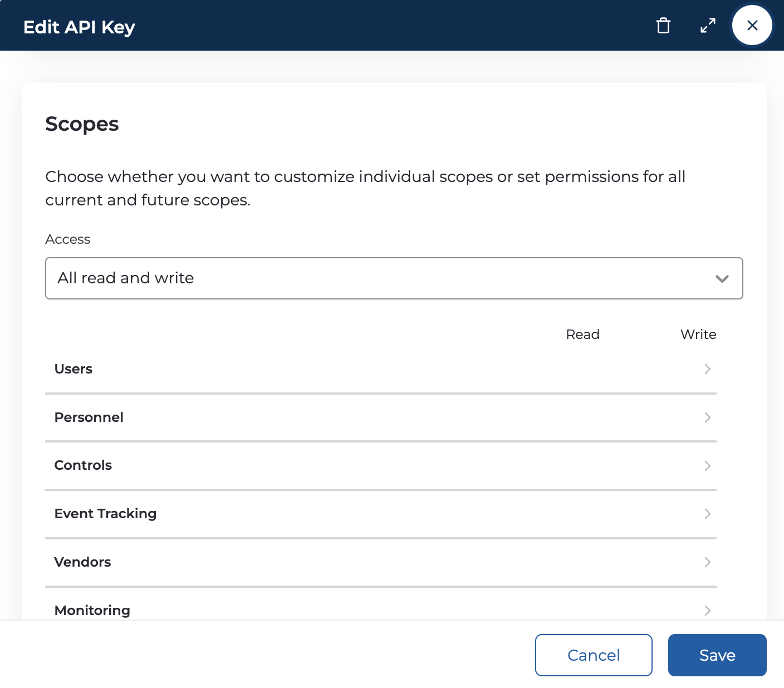Select the Vendors scope label
The height and width of the screenshot is (688, 784).
(82, 562)
